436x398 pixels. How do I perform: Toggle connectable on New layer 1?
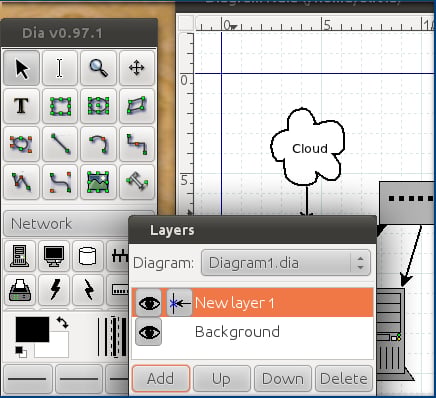pos(179,303)
